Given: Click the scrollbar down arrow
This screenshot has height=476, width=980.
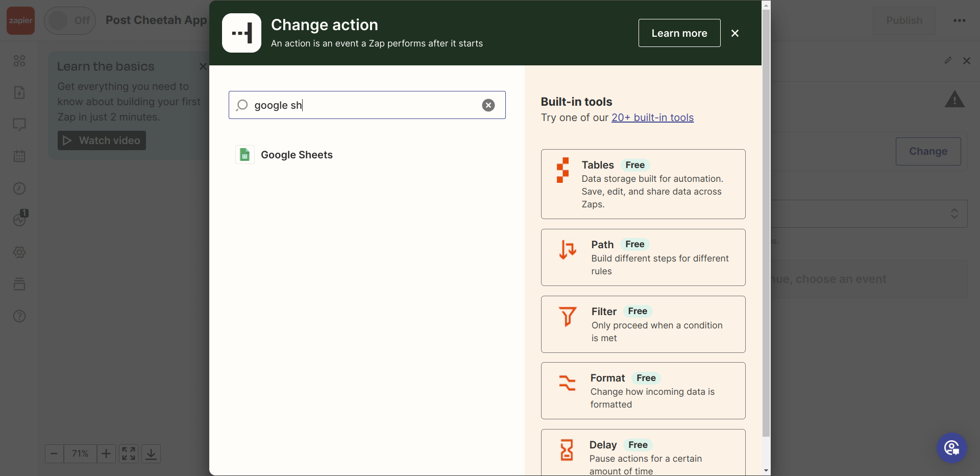Looking at the screenshot, I should [x=766, y=470].
